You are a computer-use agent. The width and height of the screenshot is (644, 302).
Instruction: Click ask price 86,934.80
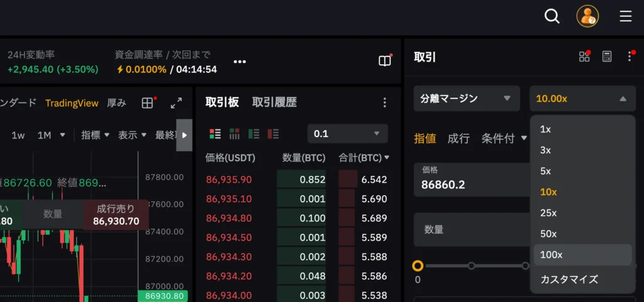point(229,218)
